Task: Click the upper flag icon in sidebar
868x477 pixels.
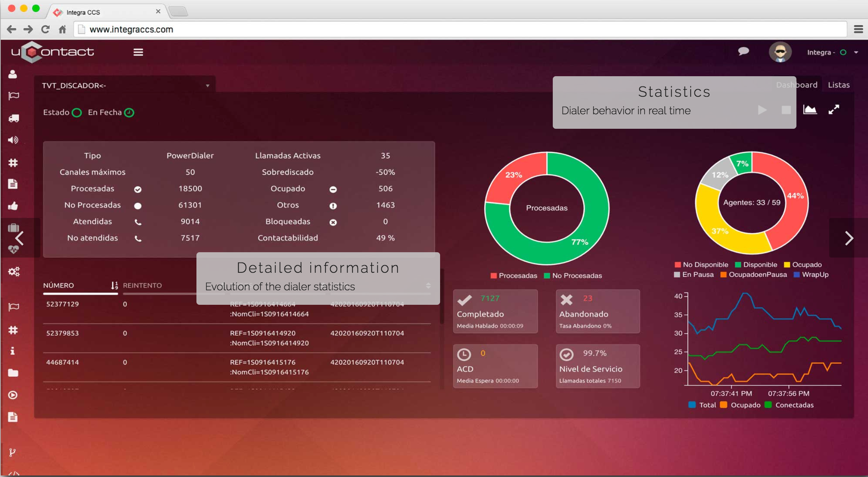Action: click(x=14, y=96)
